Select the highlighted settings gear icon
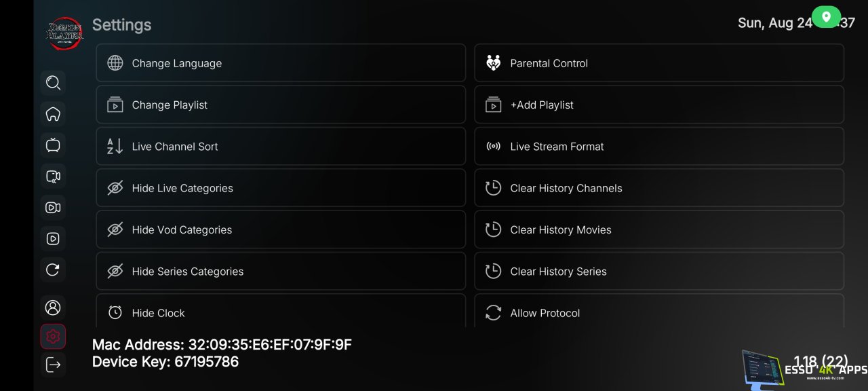The width and height of the screenshot is (868, 391). pyautogui.click(x=53, y=336)
